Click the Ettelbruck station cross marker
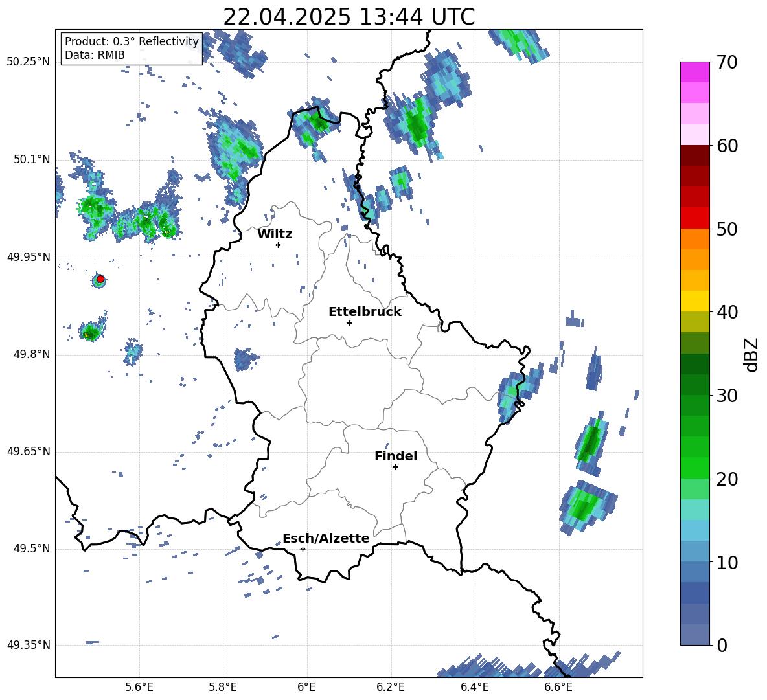This screenshot has width=767, height=700. tap(349, 322)
